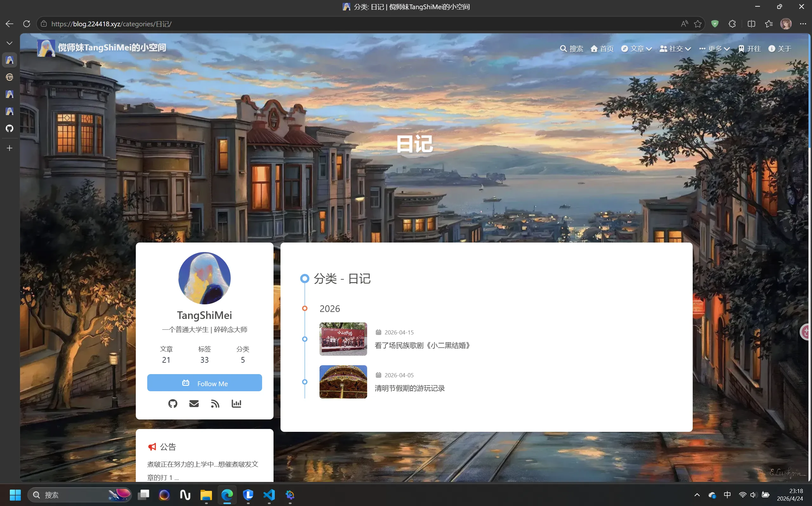Viewport: 812px width, 506px height.
Task: Open post 看了场民族歌剧《小二黑结婚》
Action: click(423, 345)
